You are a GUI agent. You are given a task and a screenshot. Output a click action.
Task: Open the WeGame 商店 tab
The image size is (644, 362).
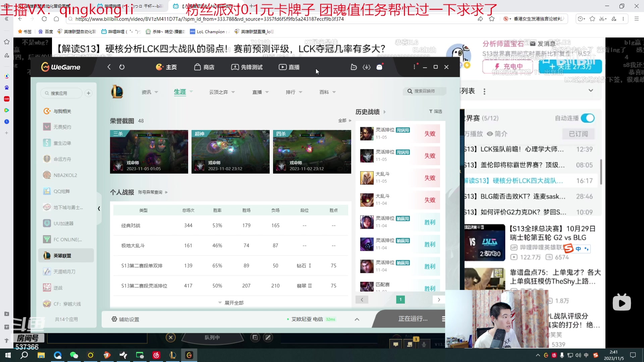tap(204, 67)
